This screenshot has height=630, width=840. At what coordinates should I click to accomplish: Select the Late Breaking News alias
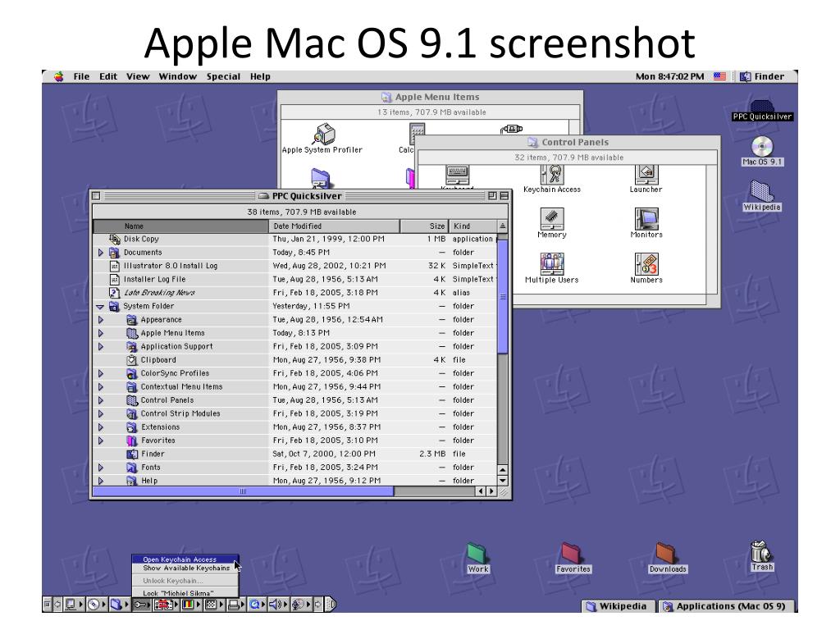[294, 293]
